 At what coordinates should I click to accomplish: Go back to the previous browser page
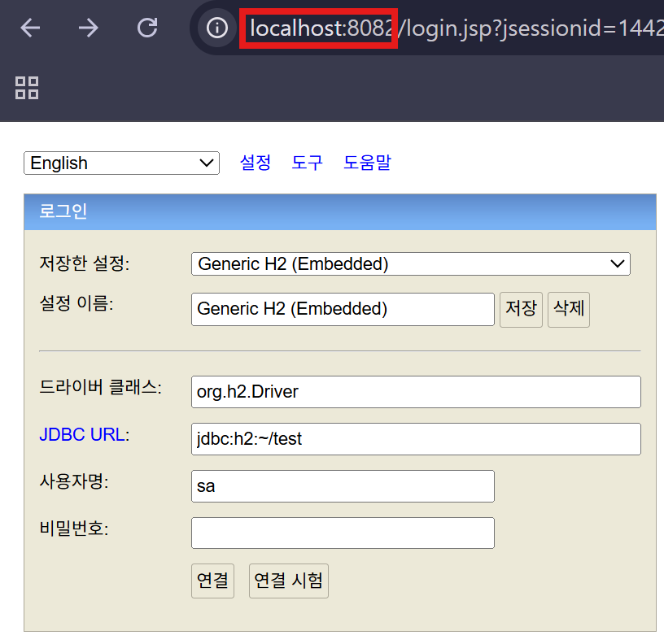30,28
